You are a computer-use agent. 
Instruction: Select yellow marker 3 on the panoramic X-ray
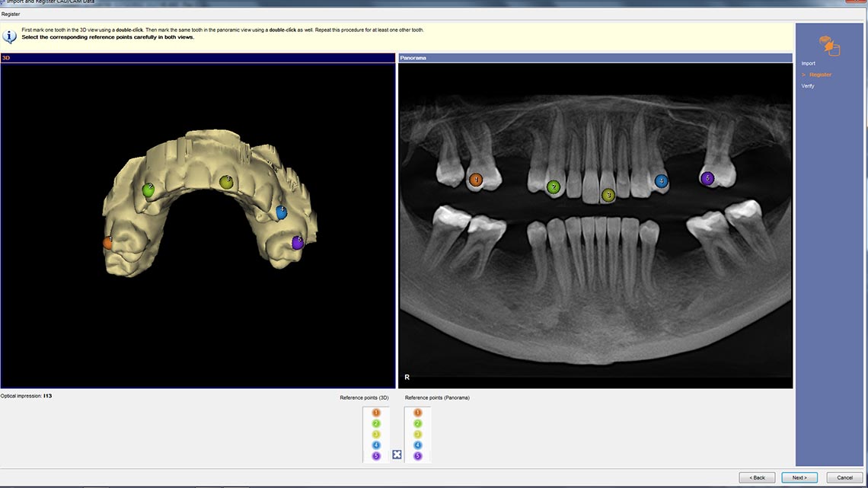click(608, 195)
